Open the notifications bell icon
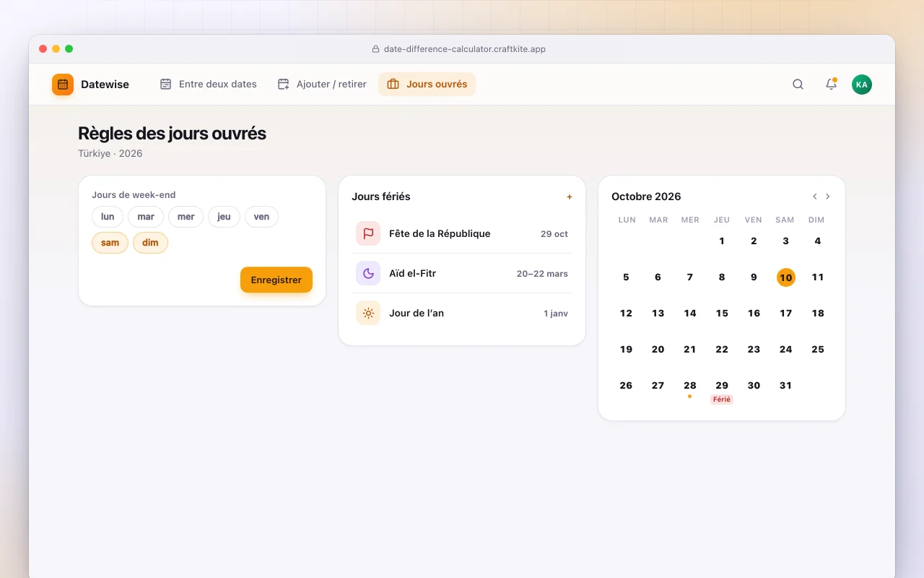The image size is (924, 578). 831,85
